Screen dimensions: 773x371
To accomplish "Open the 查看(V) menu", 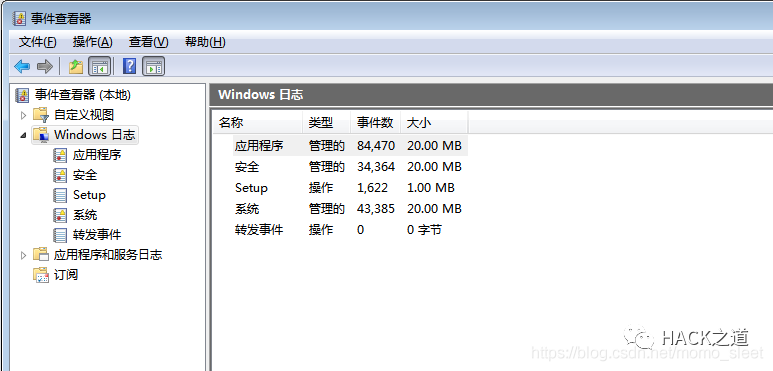I will pos(148,42).
